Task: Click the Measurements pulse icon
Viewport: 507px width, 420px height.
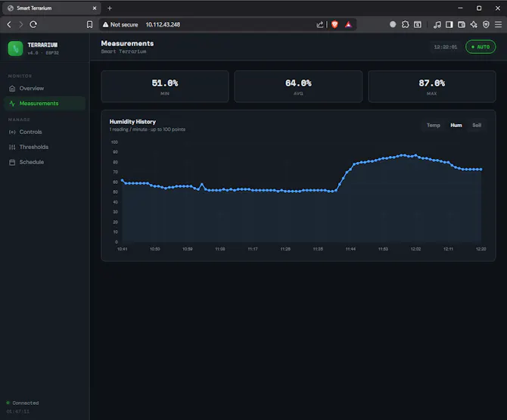Action: pyautogui.click(x=12, y=104)
